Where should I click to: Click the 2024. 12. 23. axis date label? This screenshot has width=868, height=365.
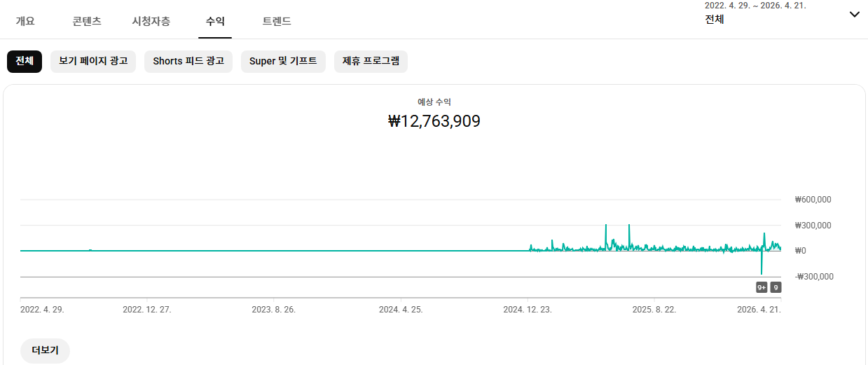527,309
